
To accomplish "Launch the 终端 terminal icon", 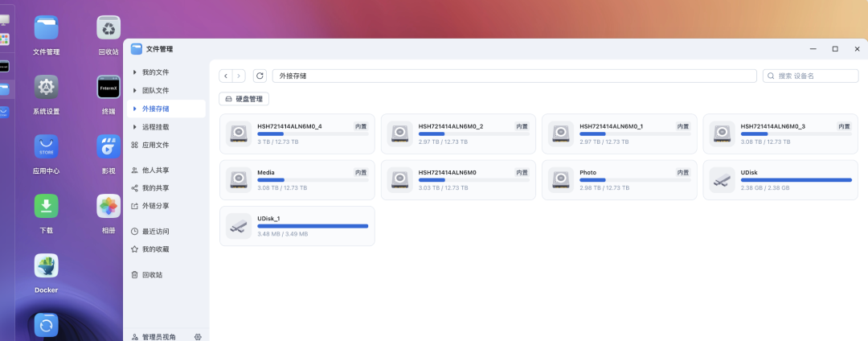I will click(x=108, y=87).
